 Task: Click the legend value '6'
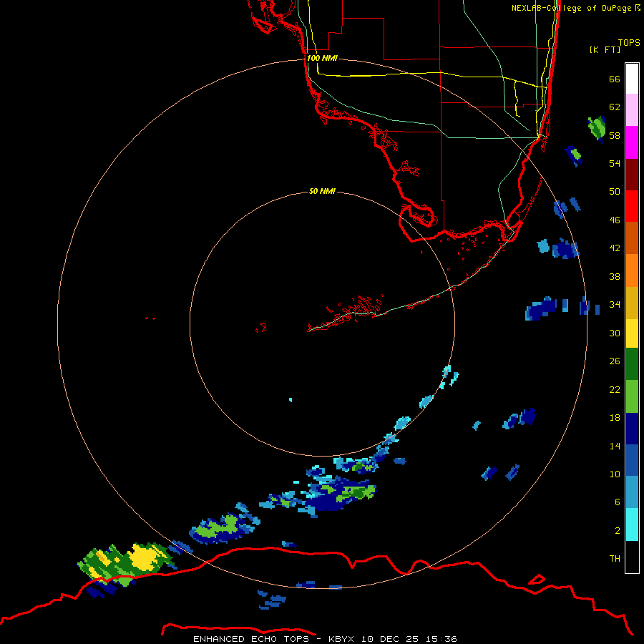click(618, 502)
